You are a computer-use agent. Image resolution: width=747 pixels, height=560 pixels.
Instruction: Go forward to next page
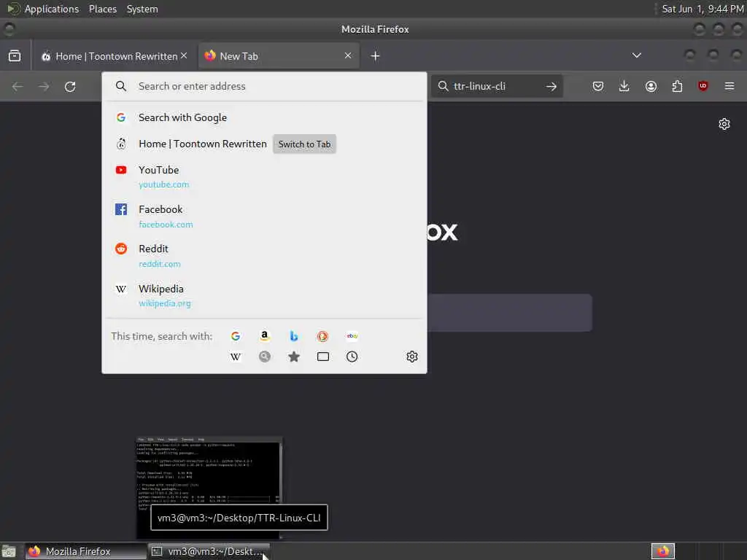pyautogui.click(x=44, y=86)
